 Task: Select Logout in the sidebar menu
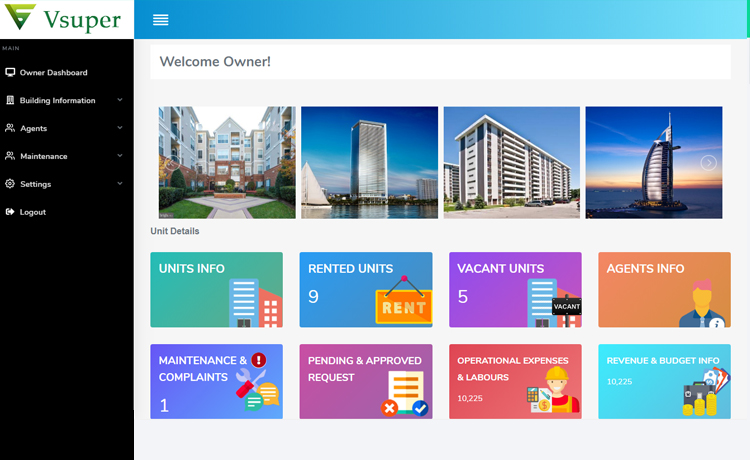tap(33, 212)
